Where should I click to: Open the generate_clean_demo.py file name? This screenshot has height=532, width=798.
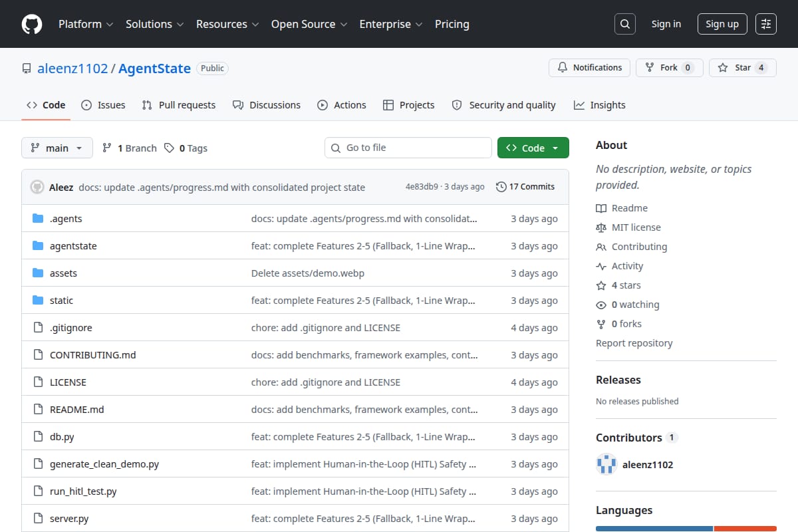104,464
